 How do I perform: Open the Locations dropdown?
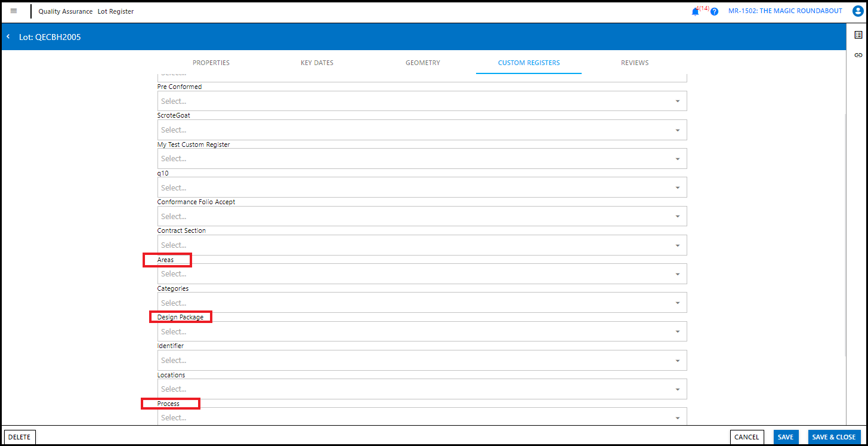click(x=422, y=389)
